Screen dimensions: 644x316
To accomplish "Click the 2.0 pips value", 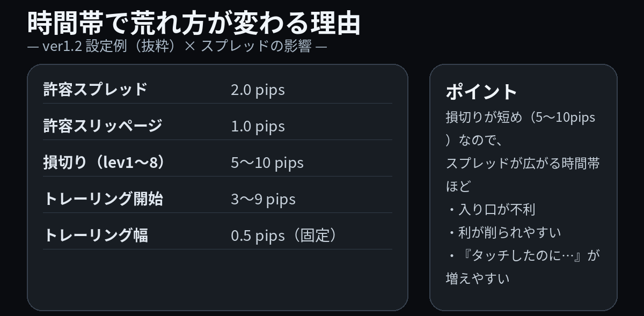I will [x=258, y=90].
